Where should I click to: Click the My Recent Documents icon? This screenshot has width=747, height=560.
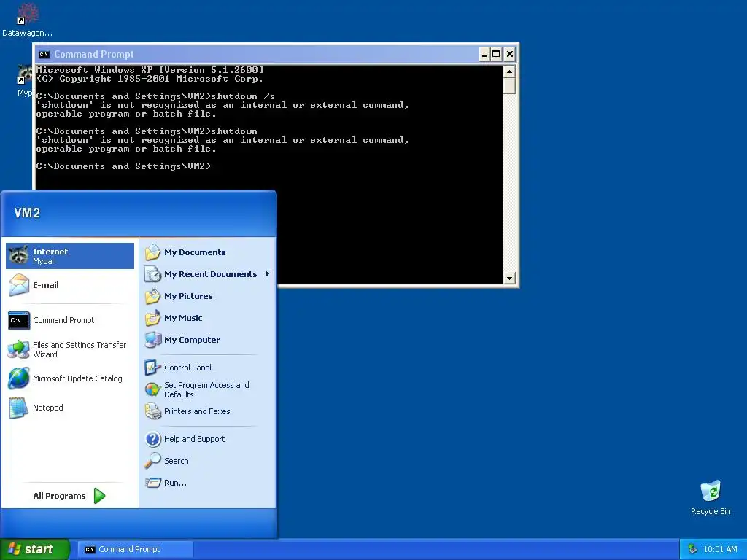click(x=153, y=274)
